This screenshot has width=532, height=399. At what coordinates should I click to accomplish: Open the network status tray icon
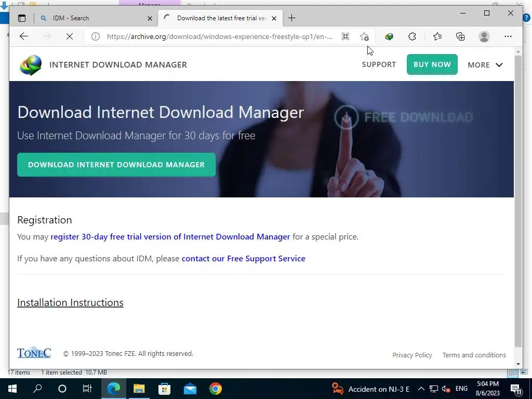click(434, 389)
